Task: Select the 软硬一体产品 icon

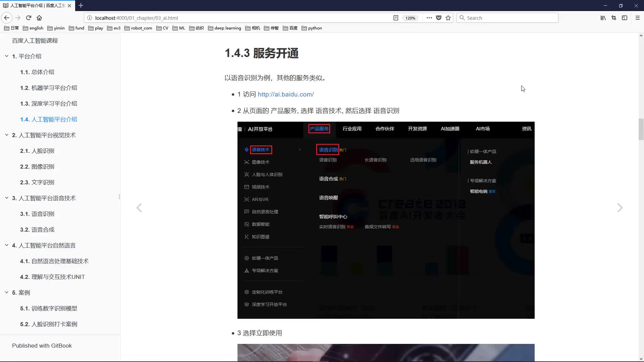Action: click(247, 258)
